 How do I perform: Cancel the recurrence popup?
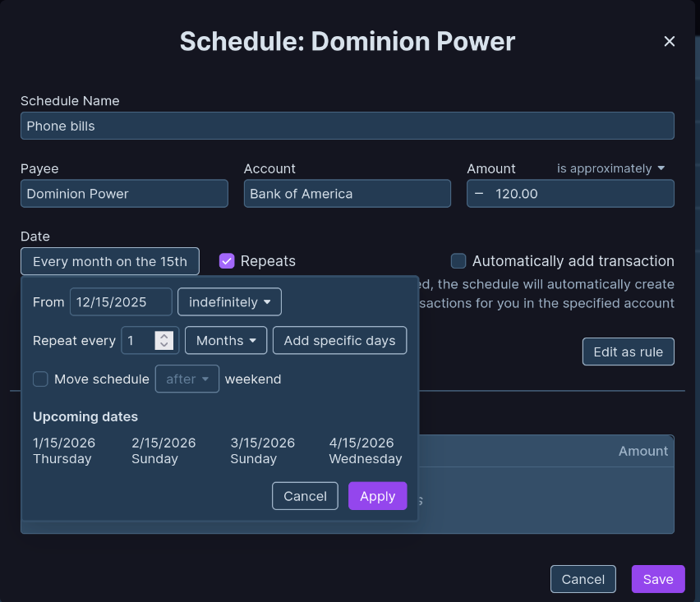(305, 496)
